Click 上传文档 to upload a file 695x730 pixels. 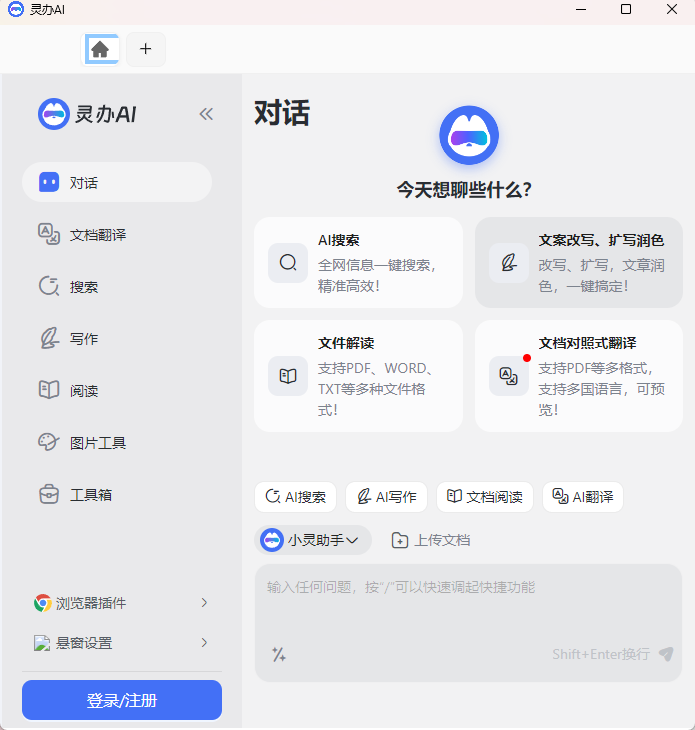(x=431, y=540)
